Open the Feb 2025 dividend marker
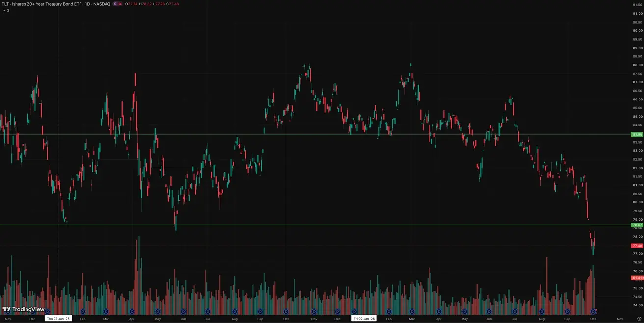The image size is (644, 323). pos(82,311)
